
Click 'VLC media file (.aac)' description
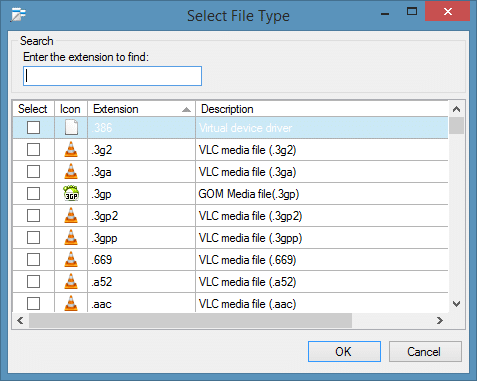pyautogui.click(x=247, y=304)
